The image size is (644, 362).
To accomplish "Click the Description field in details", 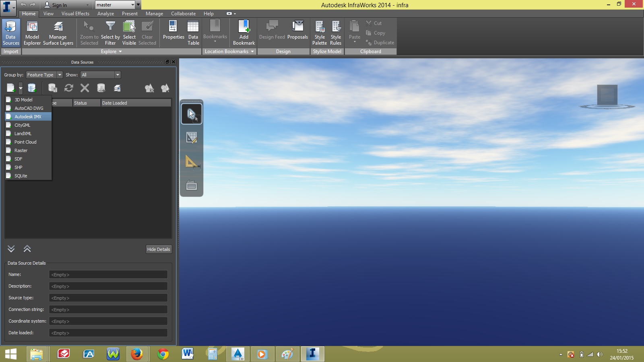I will (108, 286).
